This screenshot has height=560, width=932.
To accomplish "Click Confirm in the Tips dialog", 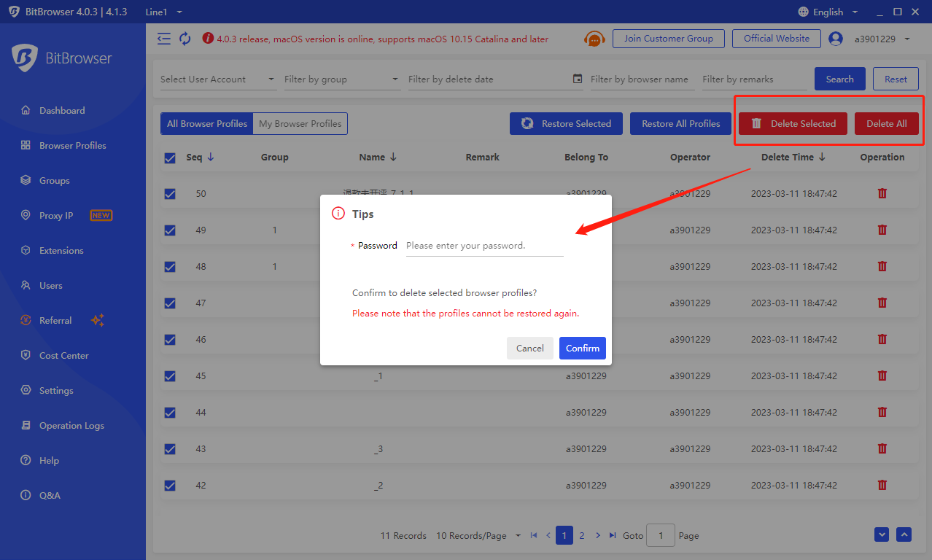I will point(583,348).
